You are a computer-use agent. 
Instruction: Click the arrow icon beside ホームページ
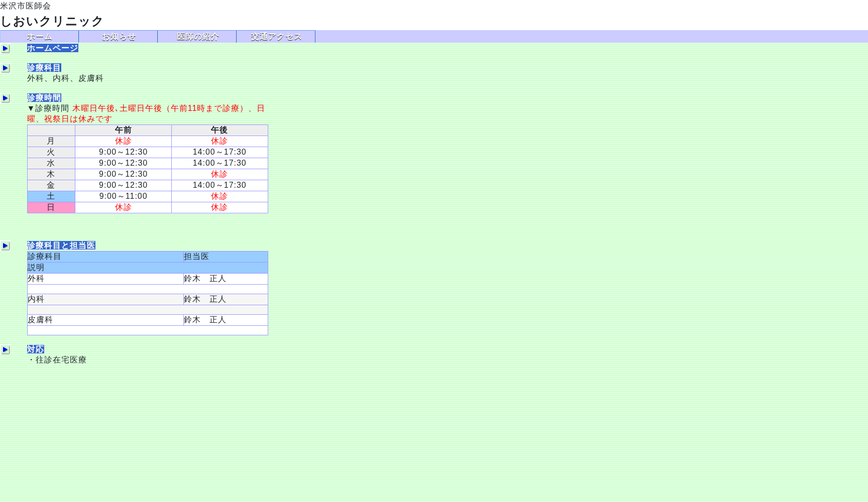6,49
